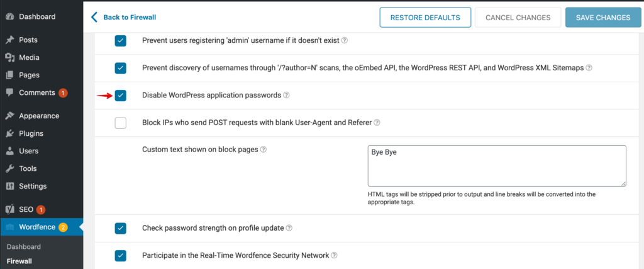The height and width of the screenshot is (269, 644).
Task: Go back using the Back to Firewall chevron
Action: (x=95, y=17)
